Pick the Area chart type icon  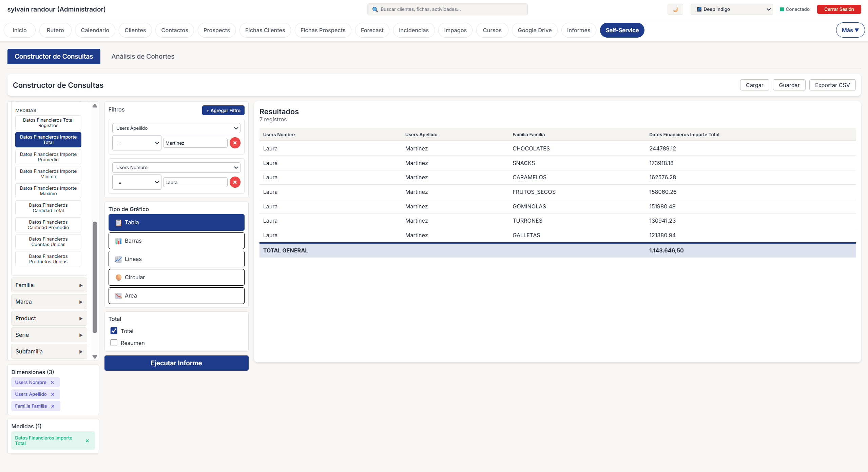[x=118, y=295]
